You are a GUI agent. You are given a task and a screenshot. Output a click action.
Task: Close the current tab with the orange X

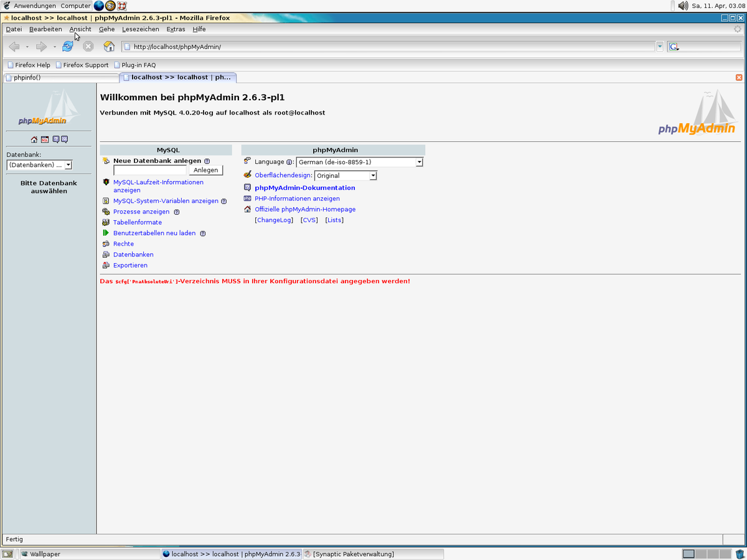(739, 78)
